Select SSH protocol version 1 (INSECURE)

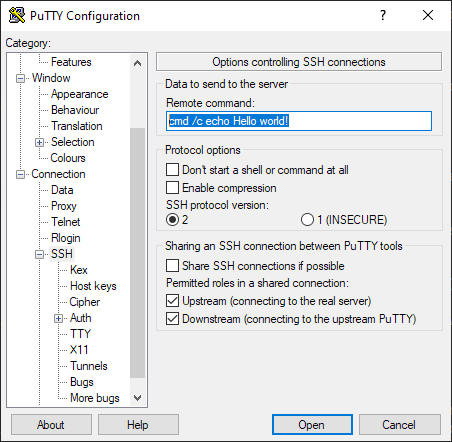click(x=307, y=220)
